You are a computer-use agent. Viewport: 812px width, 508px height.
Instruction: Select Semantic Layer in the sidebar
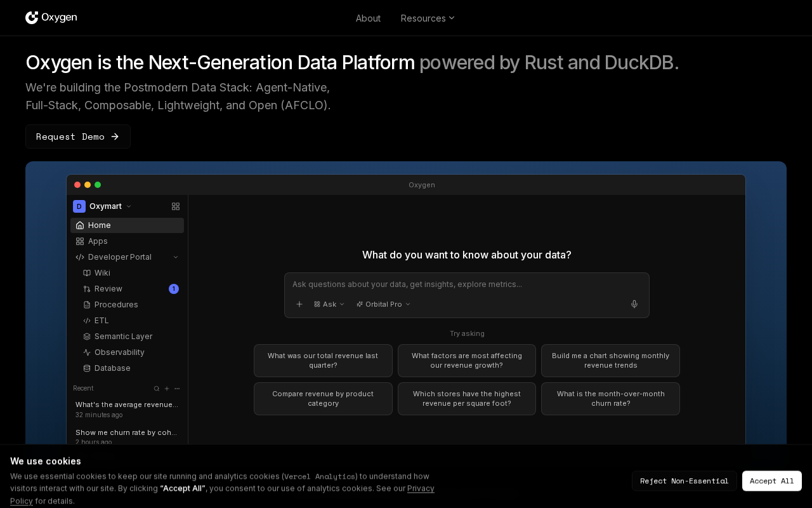pos(123,337)
